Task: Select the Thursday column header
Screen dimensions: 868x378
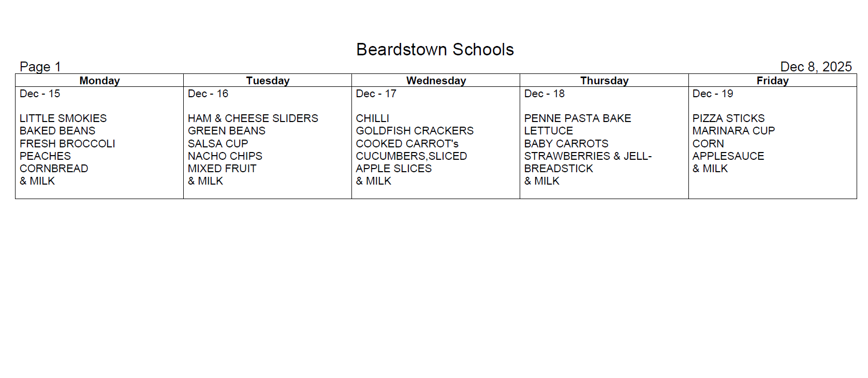Action: (x=604, y=81)
